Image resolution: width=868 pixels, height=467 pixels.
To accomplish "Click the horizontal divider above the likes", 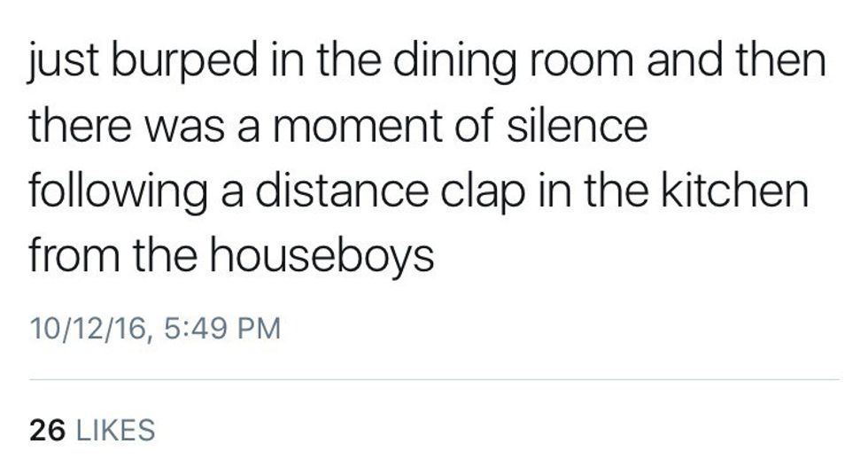I will [434, 380].
